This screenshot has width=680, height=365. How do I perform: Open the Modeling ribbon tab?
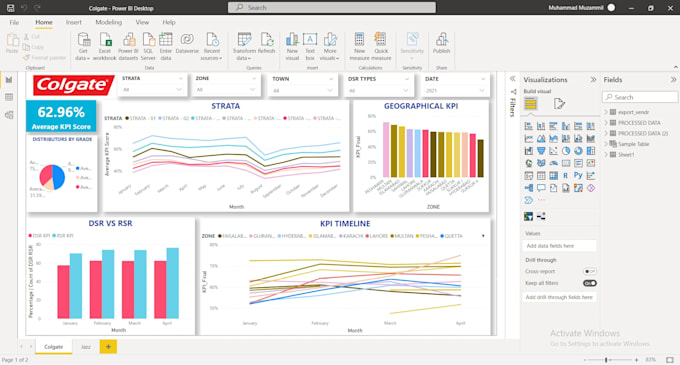point(109,22)
